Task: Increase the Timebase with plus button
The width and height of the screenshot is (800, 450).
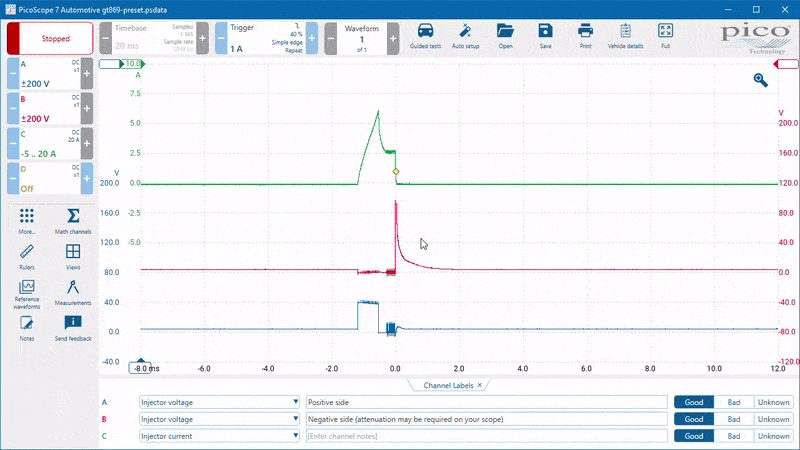Action: 203,38
